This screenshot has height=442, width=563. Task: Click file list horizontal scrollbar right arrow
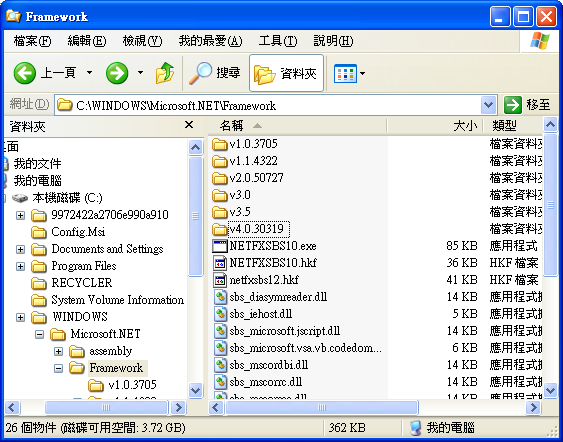[533, 408]
